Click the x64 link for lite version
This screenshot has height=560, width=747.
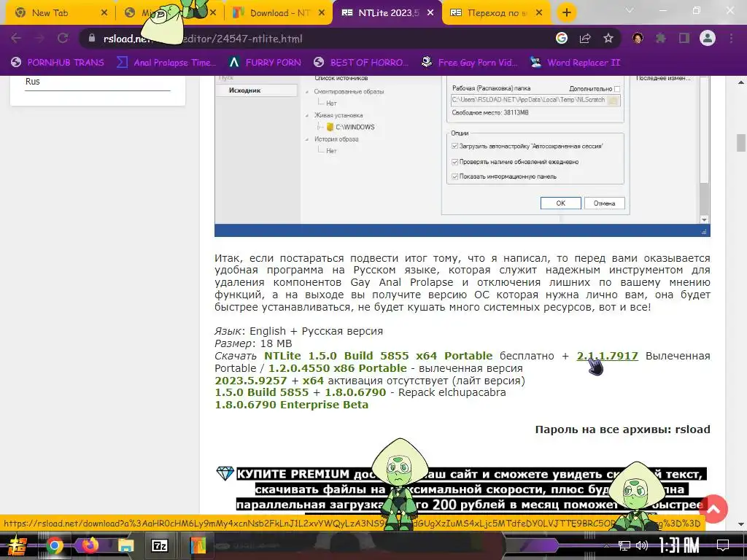tap(313, 381)
